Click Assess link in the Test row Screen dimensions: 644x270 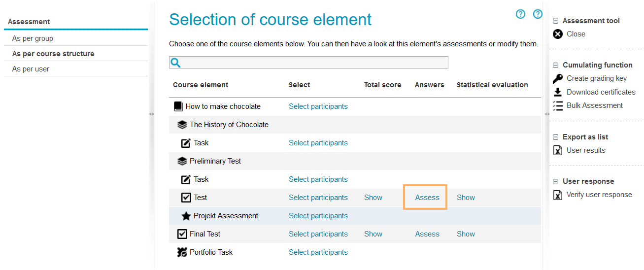(x=427, y=198)
